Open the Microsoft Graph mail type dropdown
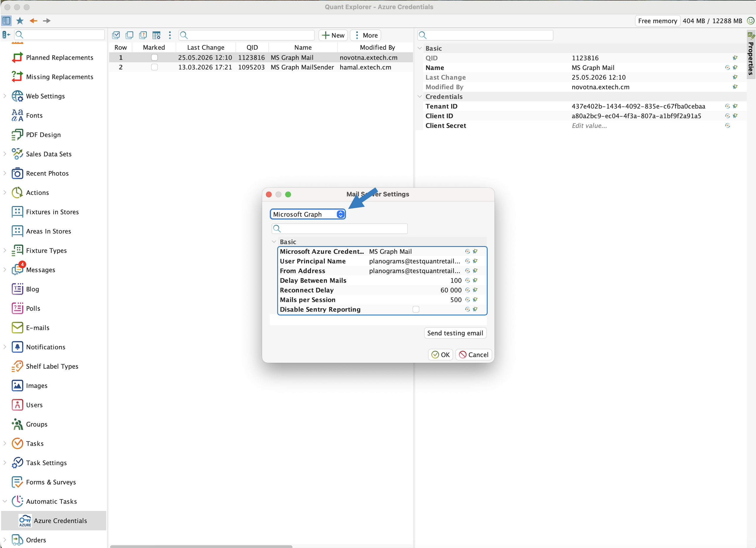756x548 pixels. (x=308, y=214)
